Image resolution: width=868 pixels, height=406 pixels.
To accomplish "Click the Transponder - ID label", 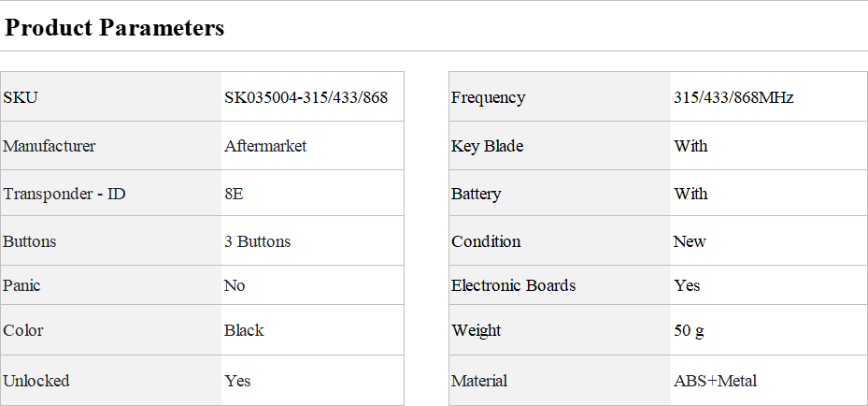I will coord(64,194).
